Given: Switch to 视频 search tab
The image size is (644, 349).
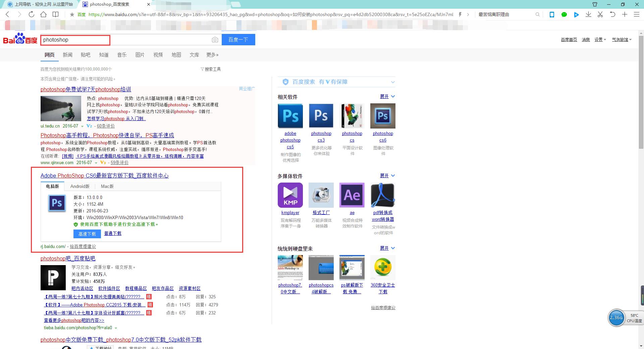Looking at the screenshot, I should coord(158,55).
